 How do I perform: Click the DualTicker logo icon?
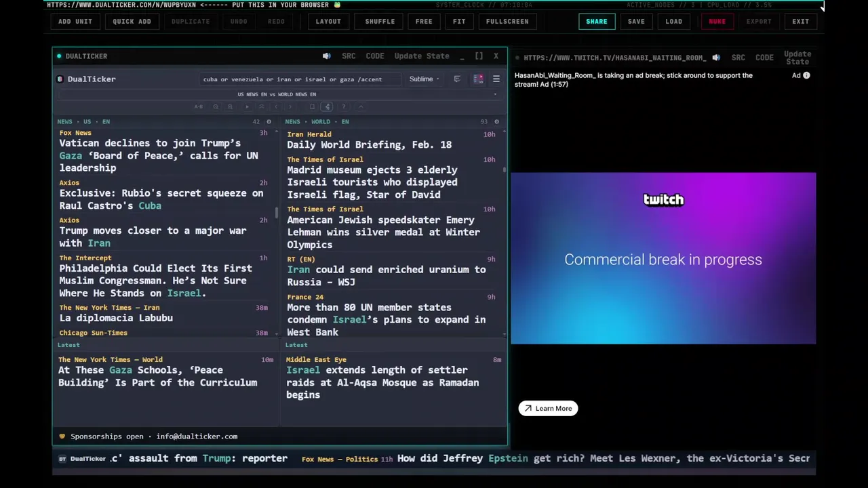[60, 79]
